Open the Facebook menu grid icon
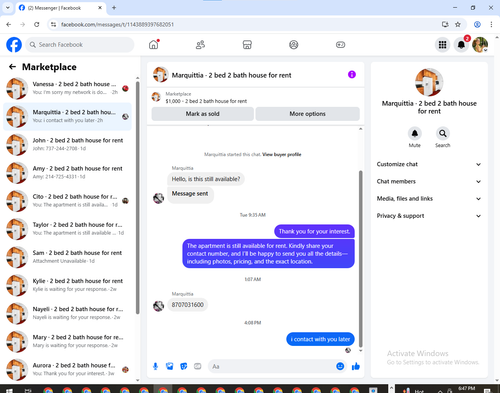500x393 pixels. 442,45
